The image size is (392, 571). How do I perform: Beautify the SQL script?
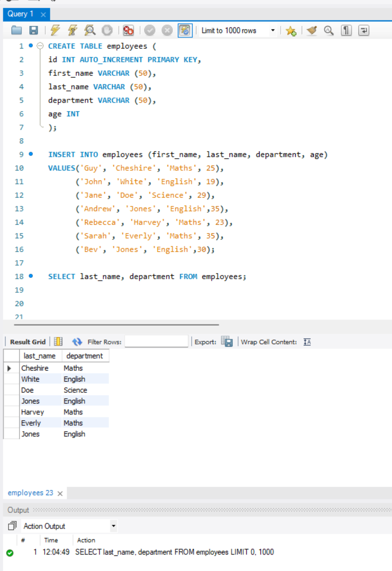[312, 30]
